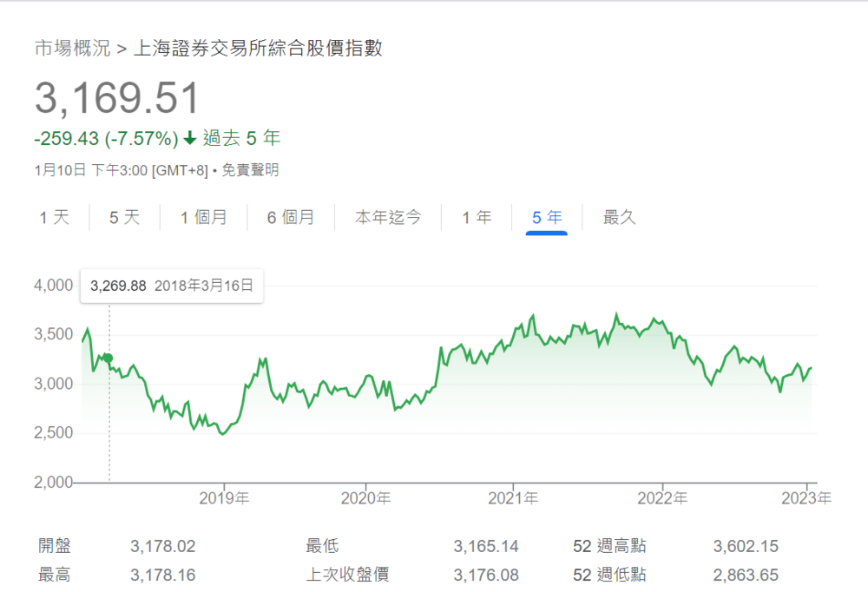
Task: Select the 1 天 time range tab
Action: pos(54,217)
